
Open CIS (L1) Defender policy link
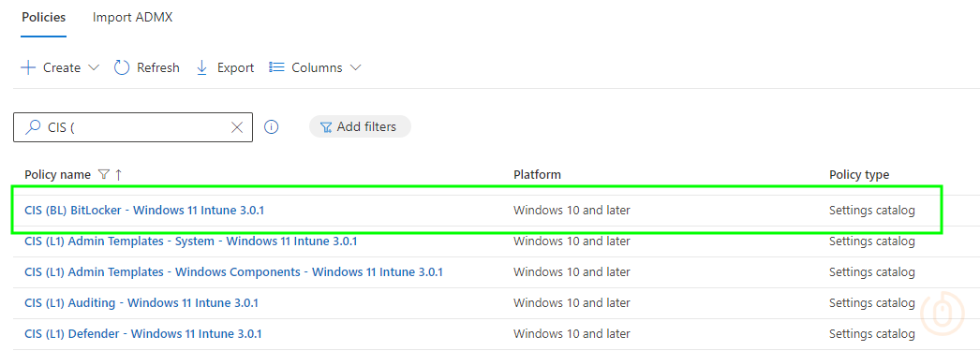(143, 334)
